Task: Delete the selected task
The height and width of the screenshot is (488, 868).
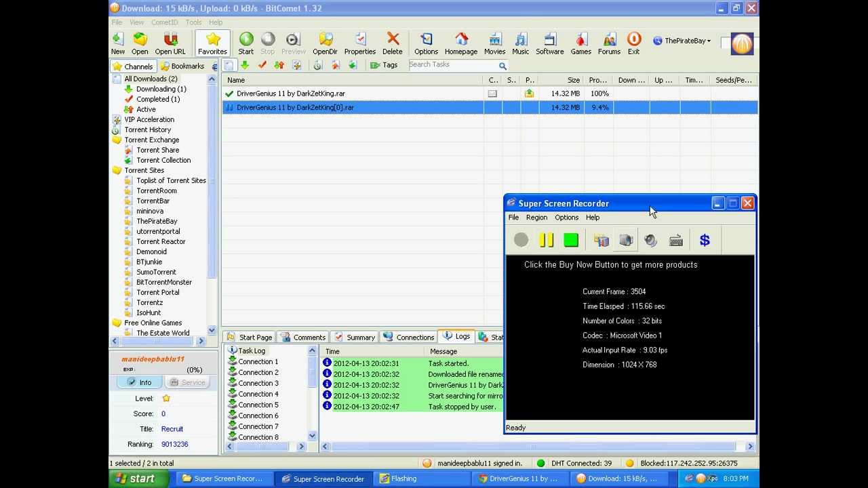Action: pyautogui.click(x=393, y=43)
